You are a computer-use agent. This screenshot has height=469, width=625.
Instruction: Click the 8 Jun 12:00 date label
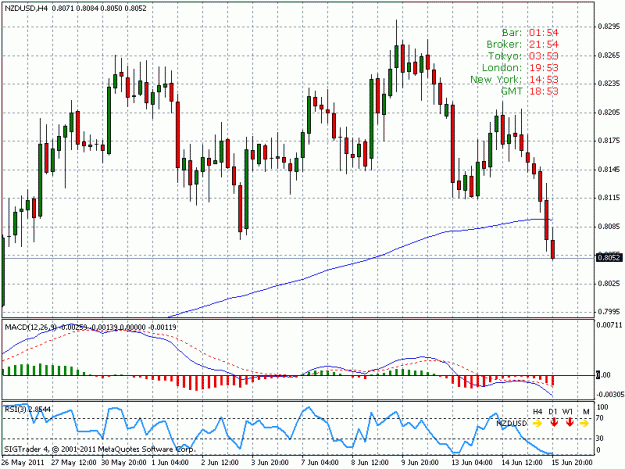pyautogui.click(x=369, y=462)
